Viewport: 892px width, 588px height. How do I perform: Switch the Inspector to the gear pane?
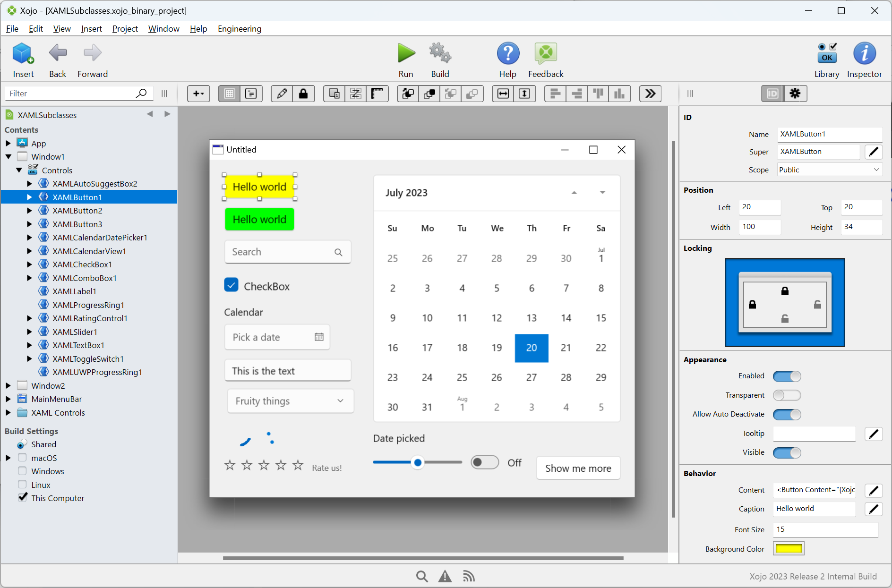tap(796, 94)
